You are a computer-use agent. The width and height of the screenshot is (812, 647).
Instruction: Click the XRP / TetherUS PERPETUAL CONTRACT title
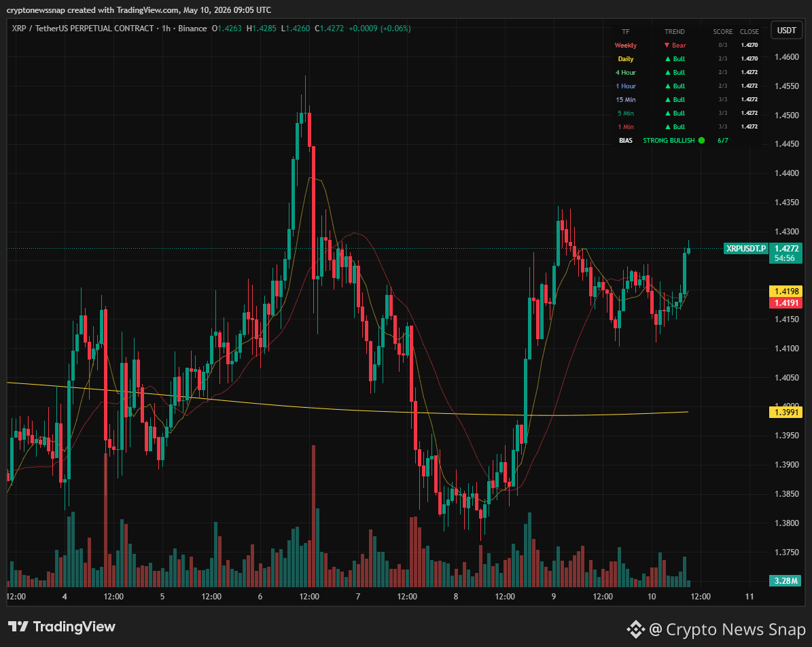83,29
